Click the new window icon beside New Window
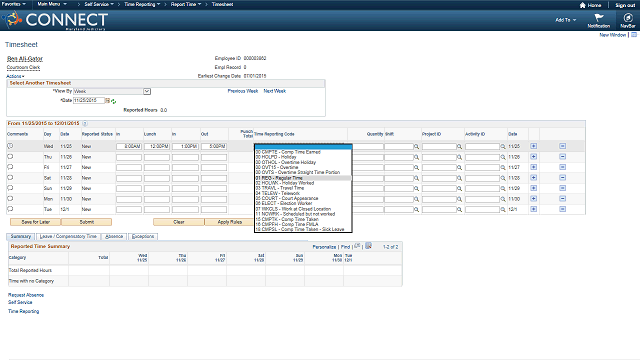640x360 pixels. click(634, 35)
